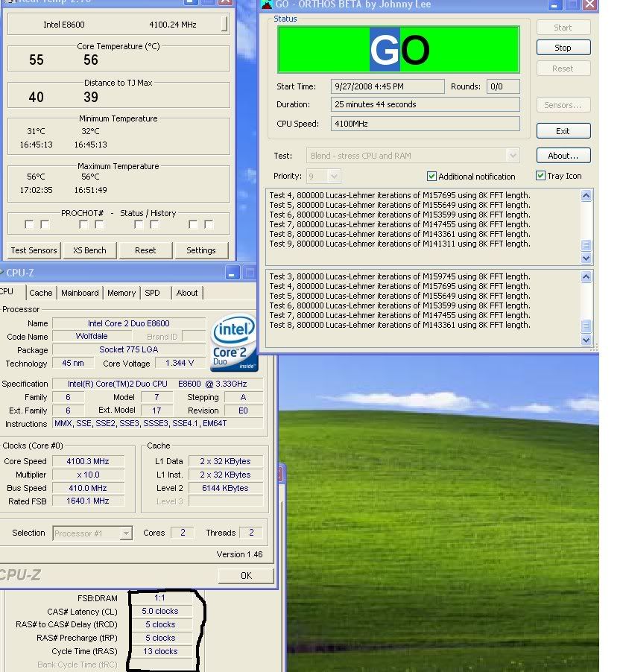
Task: Toggle the Additional notification checkbox
Action: [431, 176]
